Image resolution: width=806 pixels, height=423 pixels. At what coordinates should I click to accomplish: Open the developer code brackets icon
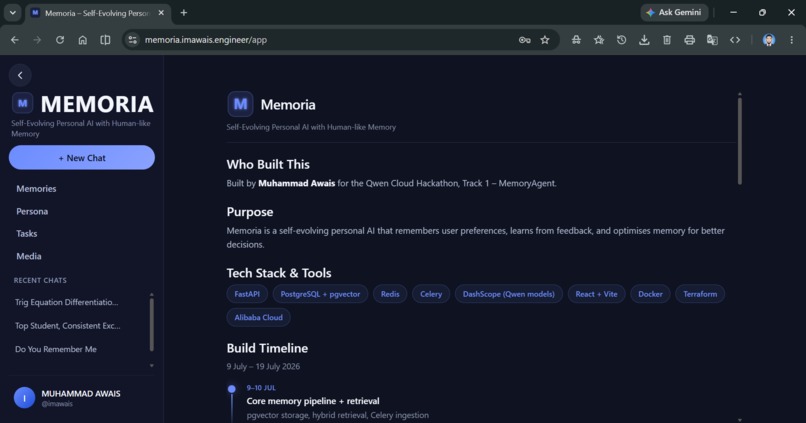click(735, 40)
